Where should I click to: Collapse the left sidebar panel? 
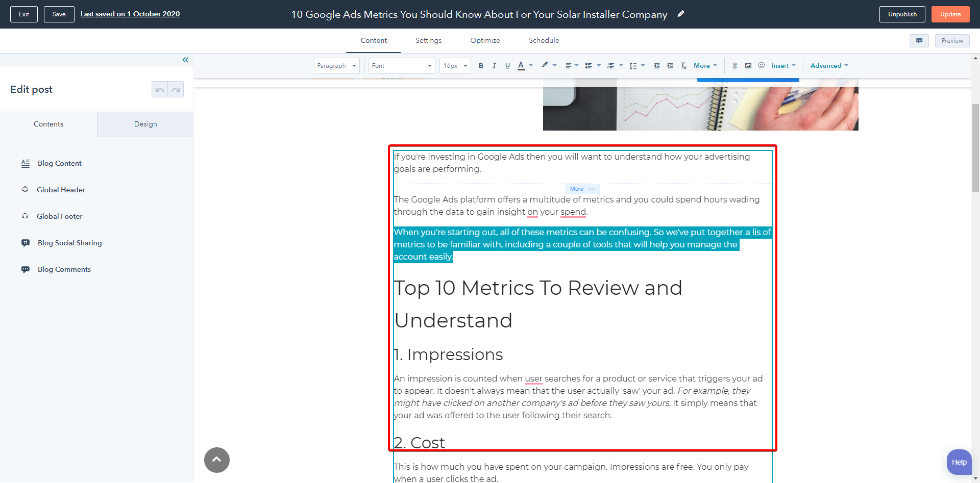pyautogui.click(x=185, y=60)
